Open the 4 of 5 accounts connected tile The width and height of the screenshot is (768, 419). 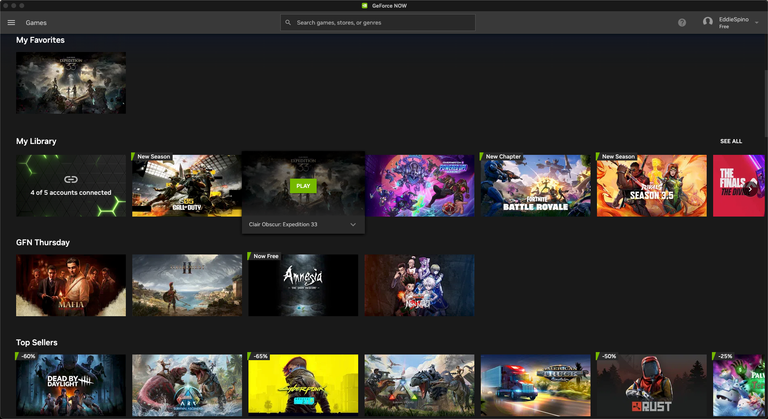pyautogui.click(x=71, y=186)
